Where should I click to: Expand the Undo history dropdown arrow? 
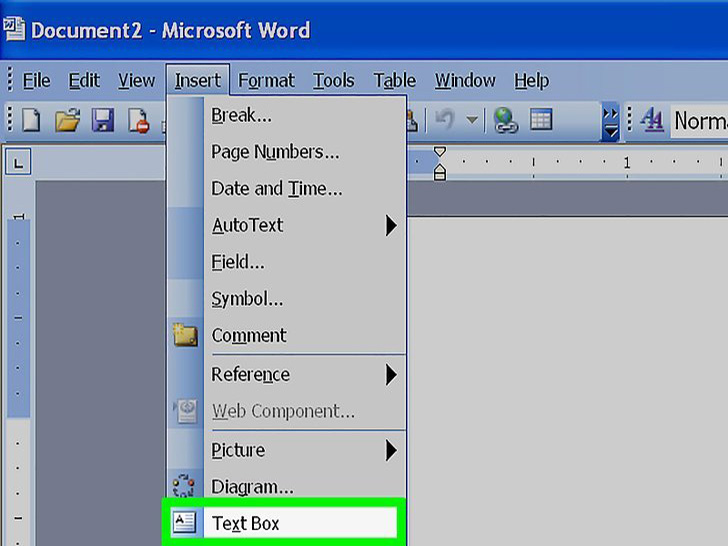[x=471, y=122]
